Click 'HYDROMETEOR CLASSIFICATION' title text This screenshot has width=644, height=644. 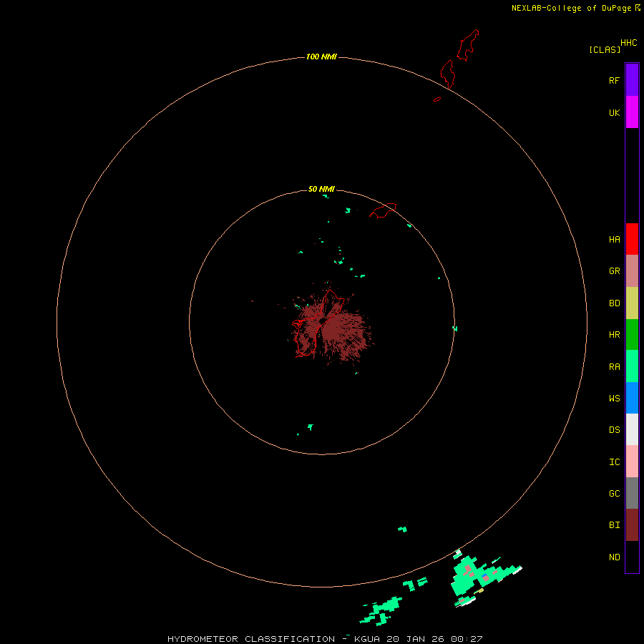pos(251,639)
